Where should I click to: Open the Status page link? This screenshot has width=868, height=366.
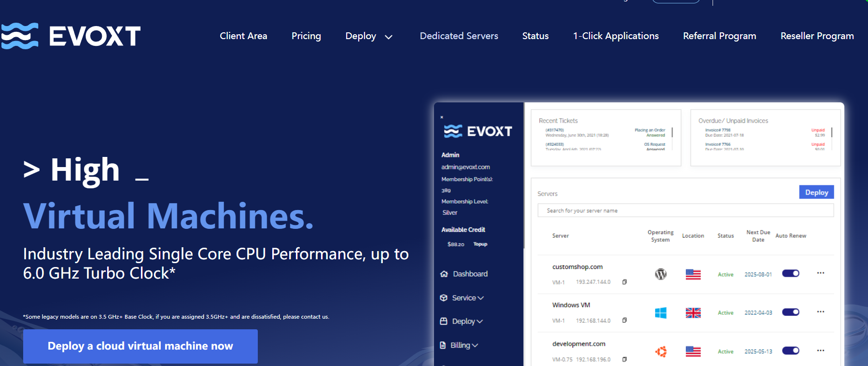point(535,36)
